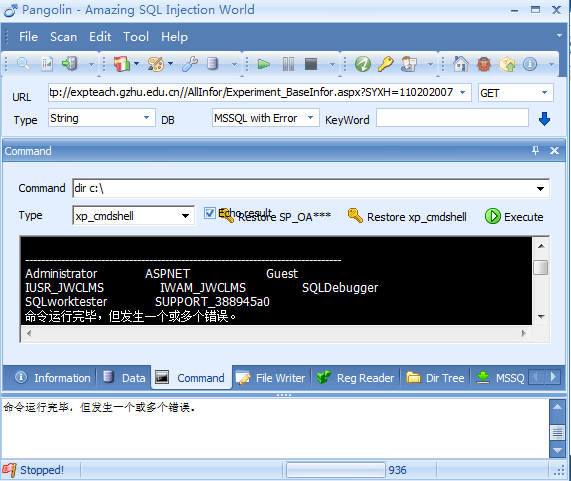Click the console scroll down arrow
The image size is (571, 481).
tap(541, 317)
